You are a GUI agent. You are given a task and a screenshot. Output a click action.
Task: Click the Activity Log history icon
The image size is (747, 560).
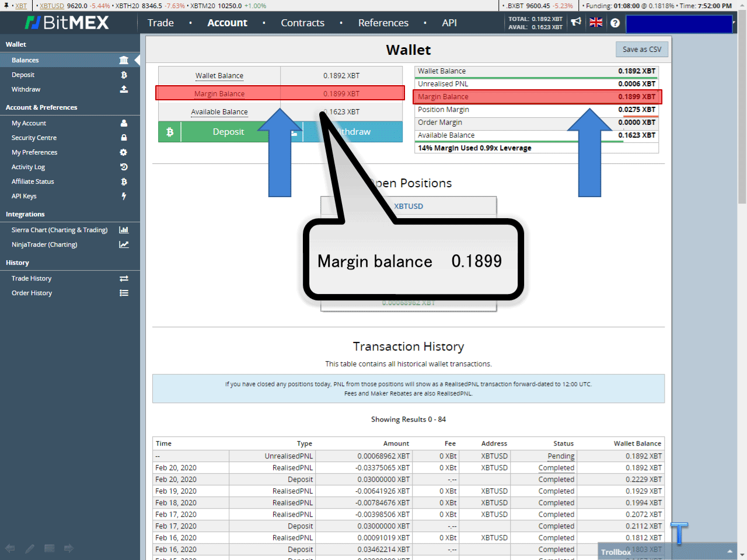point(124,167)
